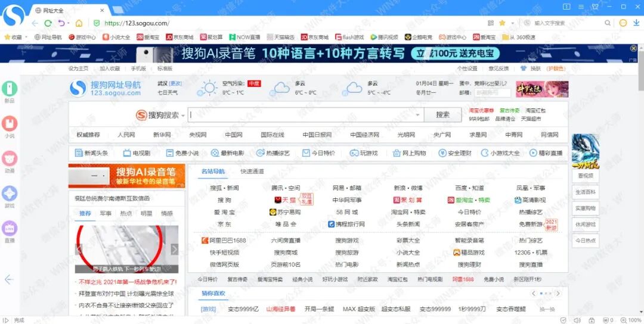This screenshot has width=644, height=324.
Task: Click the sound speaker icon in the status bar
Action: [577, 320]
